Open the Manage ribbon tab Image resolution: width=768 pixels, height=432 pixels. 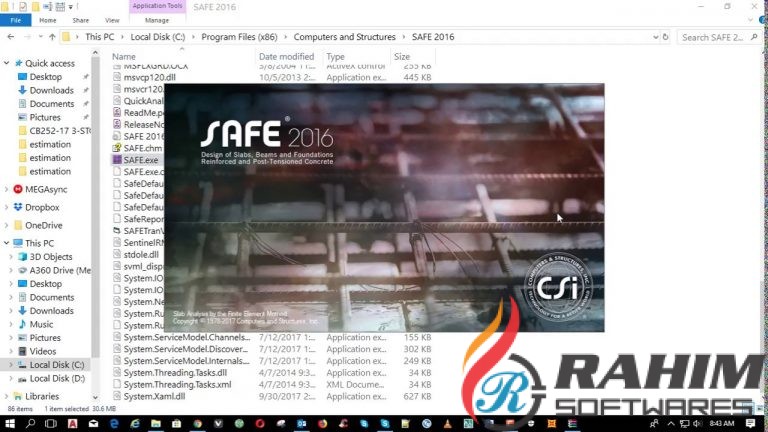[x=157, y=20]
